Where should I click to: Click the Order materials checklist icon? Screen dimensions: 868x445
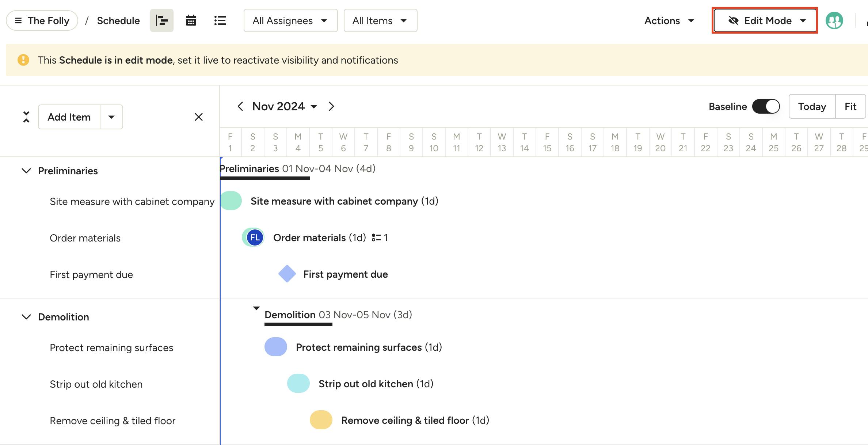(376, 238)
